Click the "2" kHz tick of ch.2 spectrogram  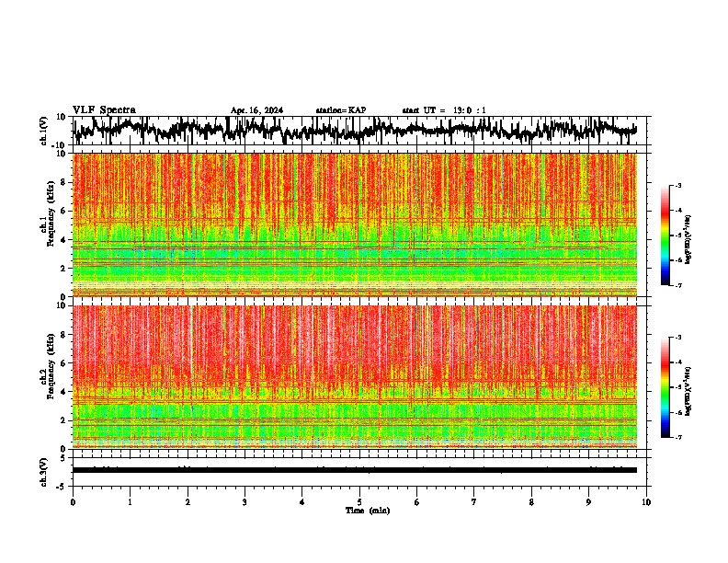click(63, 420)
